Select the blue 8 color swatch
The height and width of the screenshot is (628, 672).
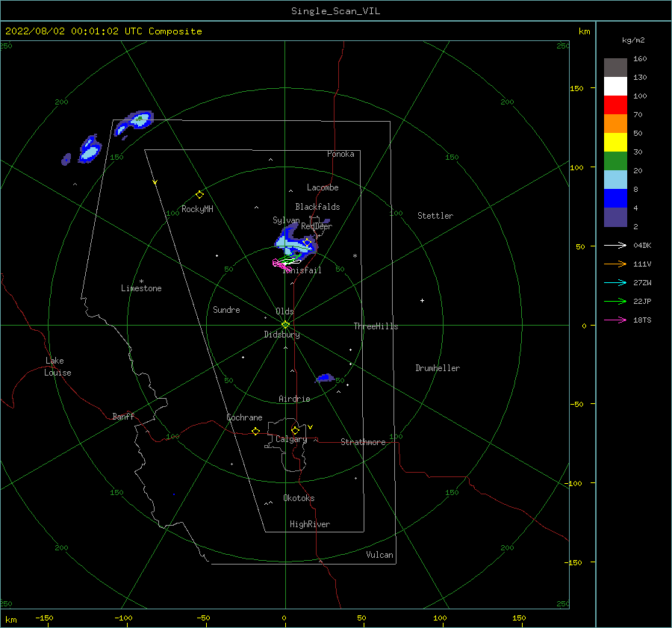pos(615,198)
